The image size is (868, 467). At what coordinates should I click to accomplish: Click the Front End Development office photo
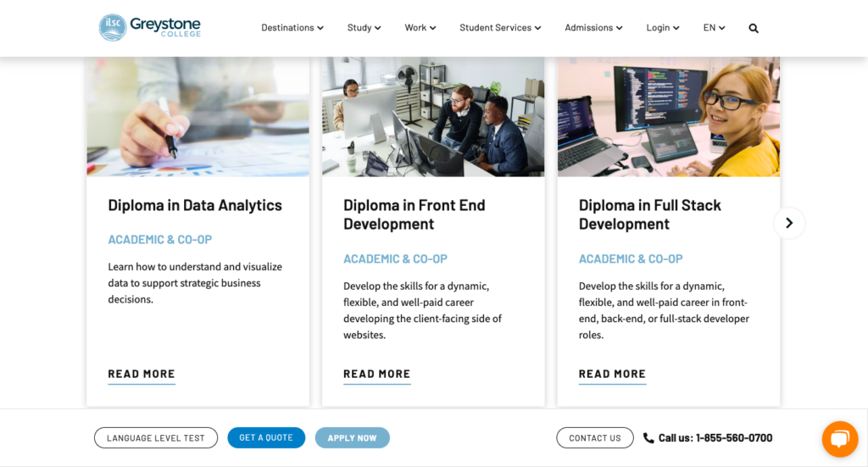[433, 117]
